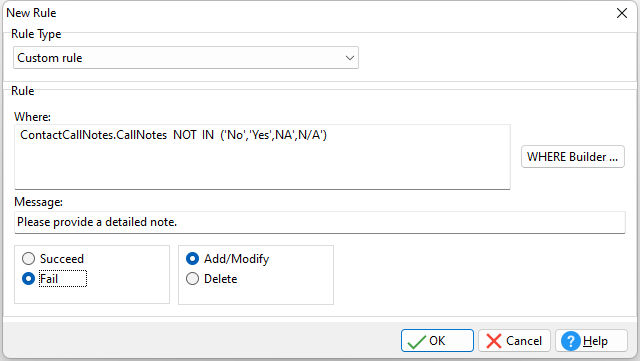The image size is (640, 361).
Task: Click the blue question mark Help icon
Action: click(571, 341)
